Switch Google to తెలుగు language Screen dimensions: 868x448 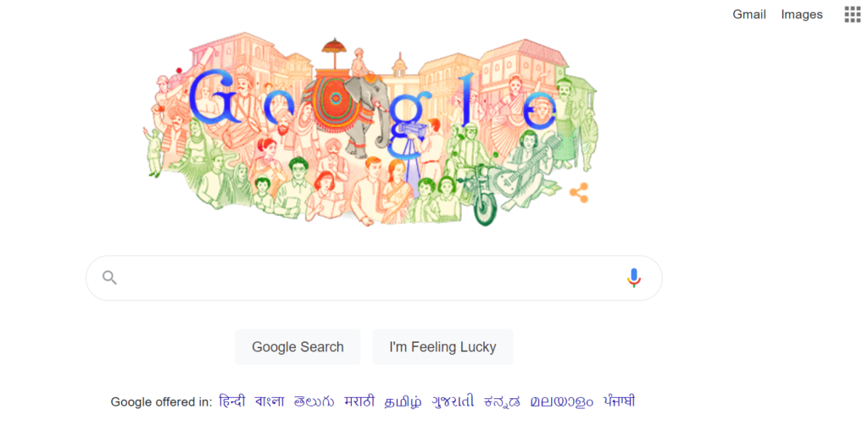[x=314, y=401]
